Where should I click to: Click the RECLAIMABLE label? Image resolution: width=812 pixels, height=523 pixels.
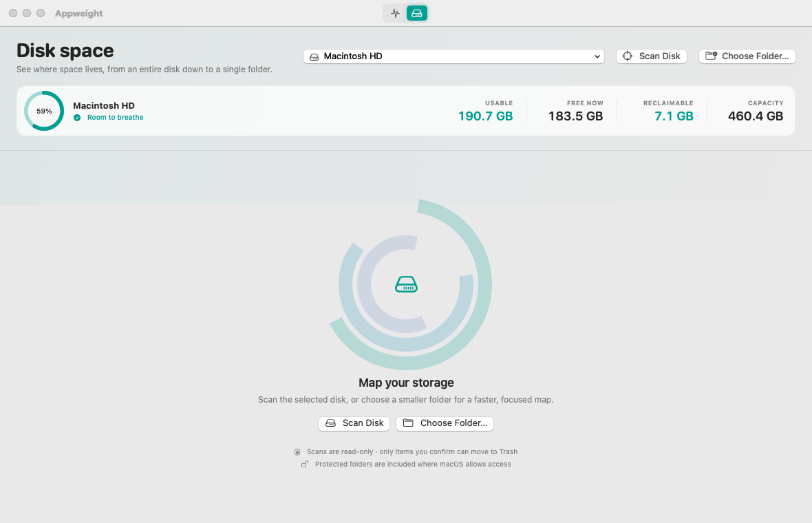[x=669, y=103]
